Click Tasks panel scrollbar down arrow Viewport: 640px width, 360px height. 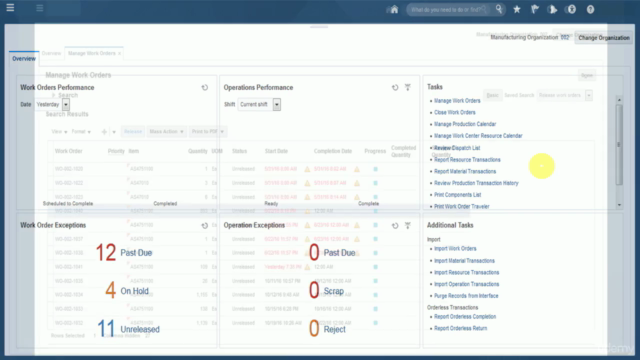click(x=619, y=205)
